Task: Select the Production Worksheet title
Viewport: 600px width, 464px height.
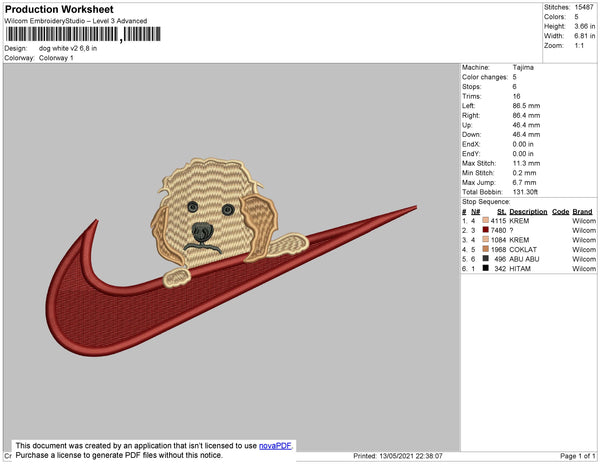Action: point(59,10)
